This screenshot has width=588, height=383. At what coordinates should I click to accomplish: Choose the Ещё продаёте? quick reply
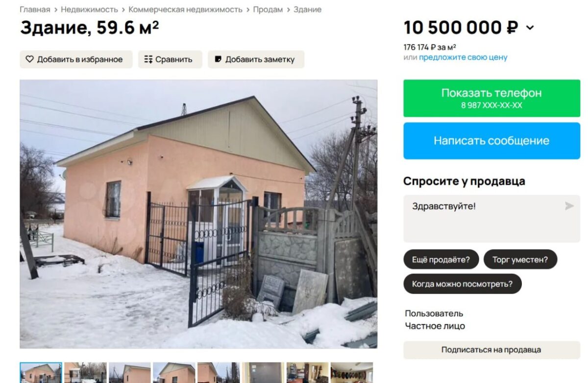pos(441,259)
